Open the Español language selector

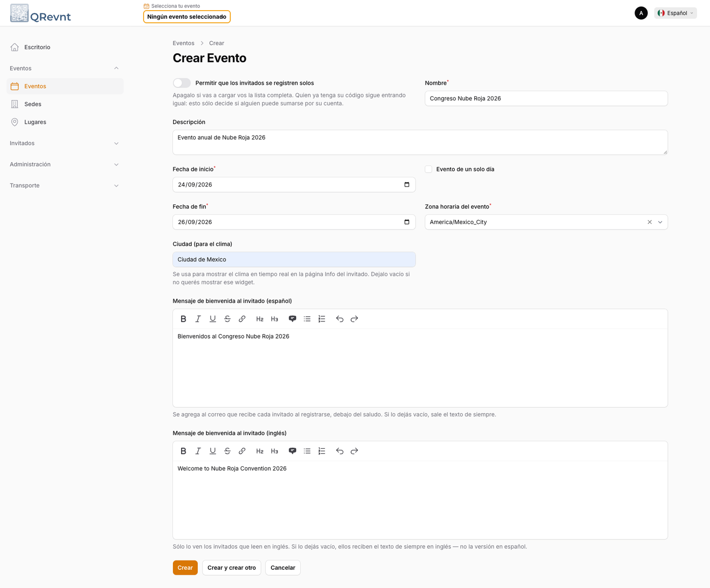[676, 13]
